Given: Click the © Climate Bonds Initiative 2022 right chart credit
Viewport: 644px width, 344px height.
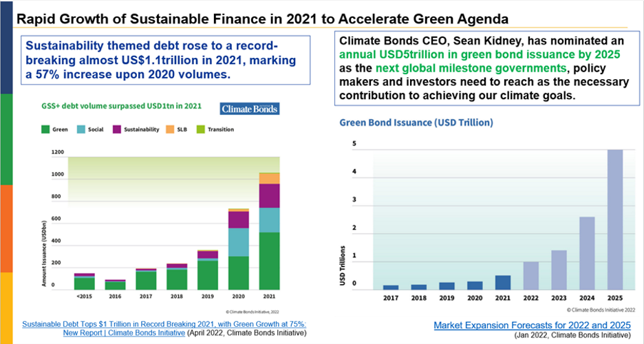Looking at the screenshot, I should 601,310.
